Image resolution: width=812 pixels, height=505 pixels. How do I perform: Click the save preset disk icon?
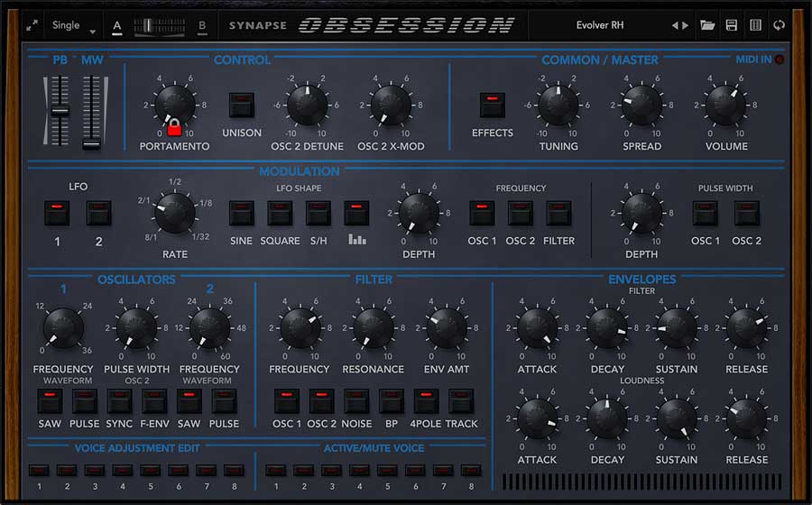pyautogui.click(x=731, y=25)
